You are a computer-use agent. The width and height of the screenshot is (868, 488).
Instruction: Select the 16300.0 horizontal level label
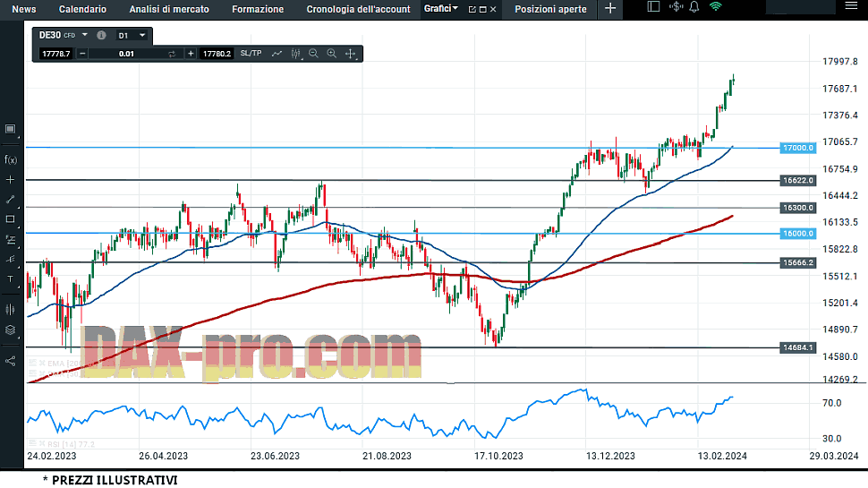click(797, 208)
